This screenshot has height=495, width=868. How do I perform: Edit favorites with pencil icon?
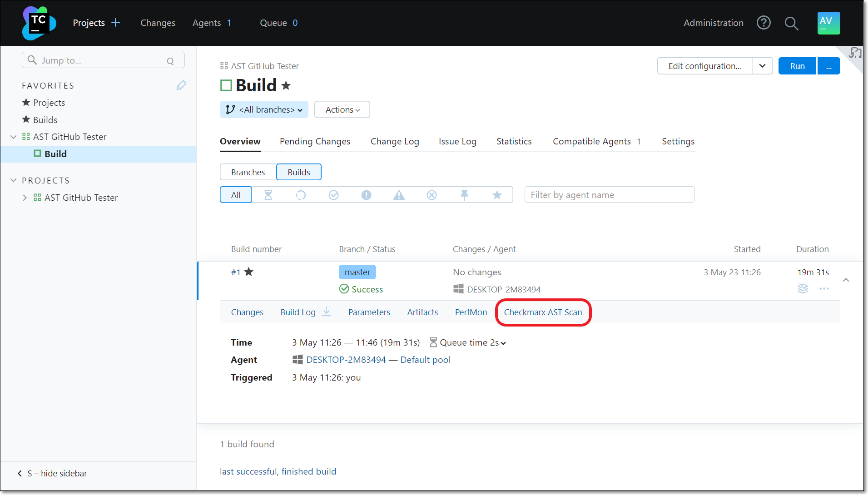[x=181, y=85]
